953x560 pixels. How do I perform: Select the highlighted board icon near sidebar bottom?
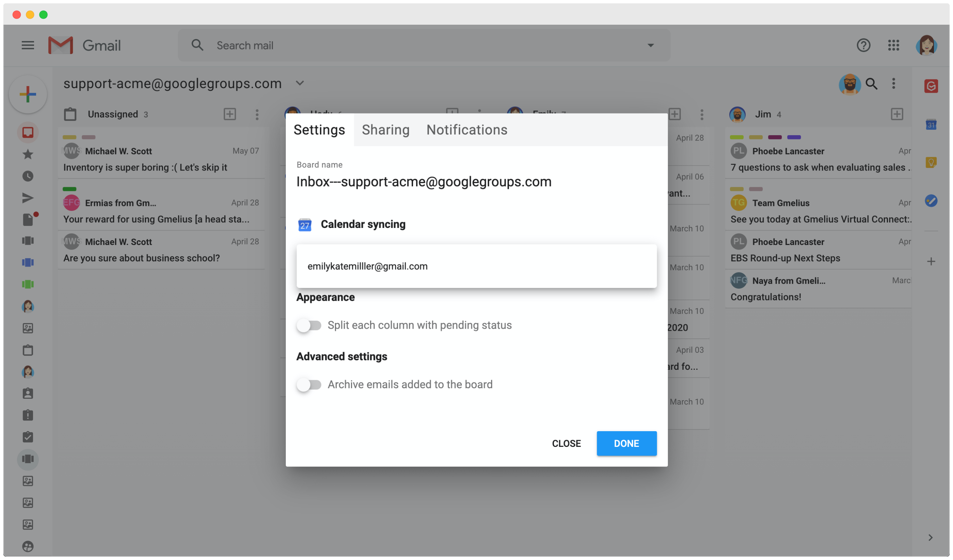pos(28,459)
